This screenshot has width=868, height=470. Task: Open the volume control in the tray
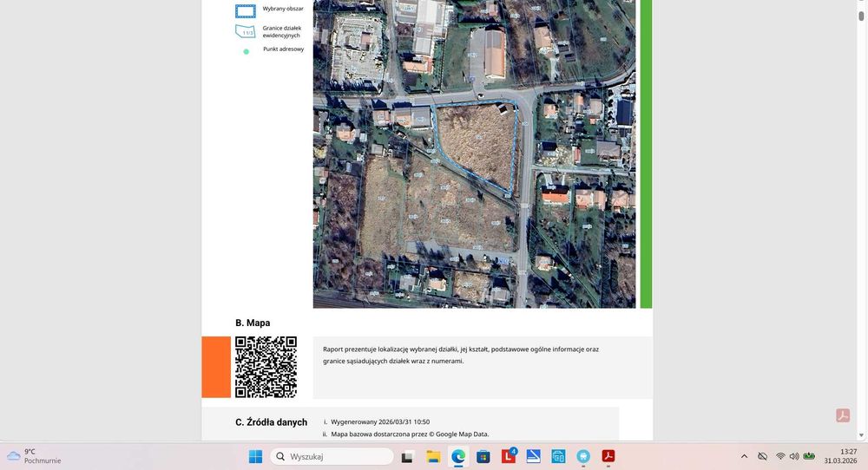pyautogui.click(x=794, y=456)
